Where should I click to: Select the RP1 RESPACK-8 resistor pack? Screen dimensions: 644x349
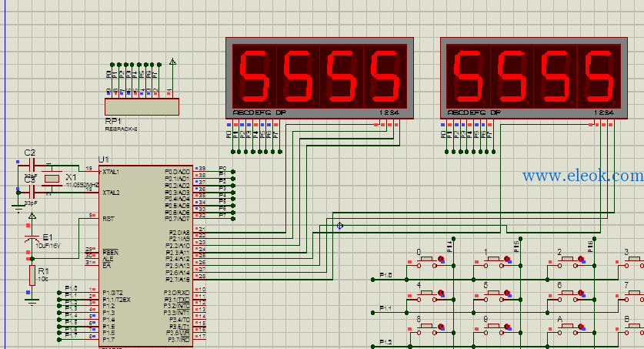[x=142, y=107]
